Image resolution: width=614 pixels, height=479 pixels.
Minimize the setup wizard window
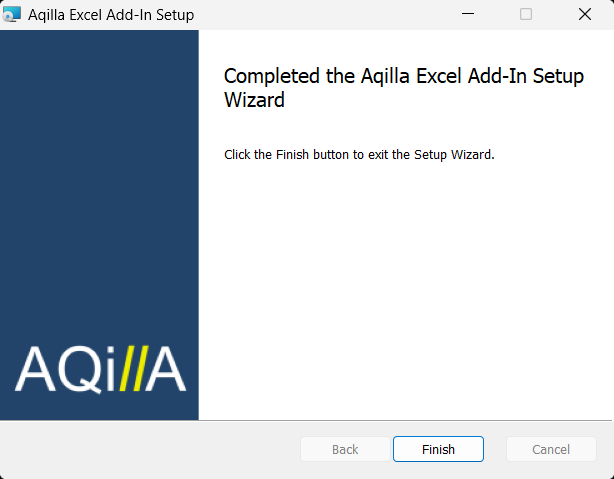click(467, 15)
